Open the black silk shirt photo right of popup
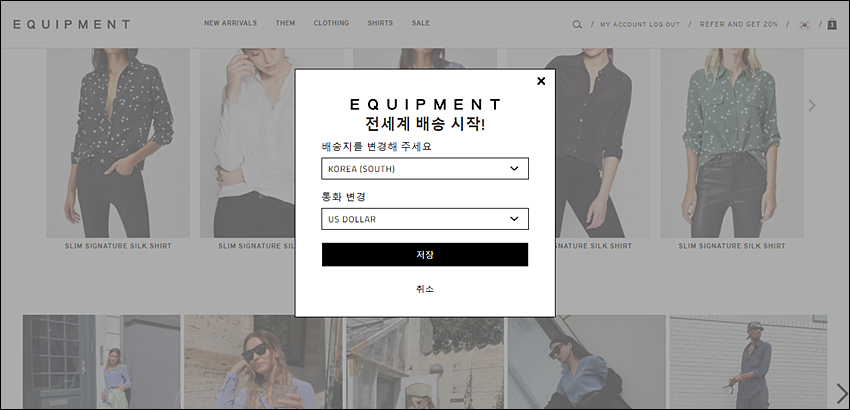This screenshot has width=850, height=410. pyautogui.click(x=603, y=143)
